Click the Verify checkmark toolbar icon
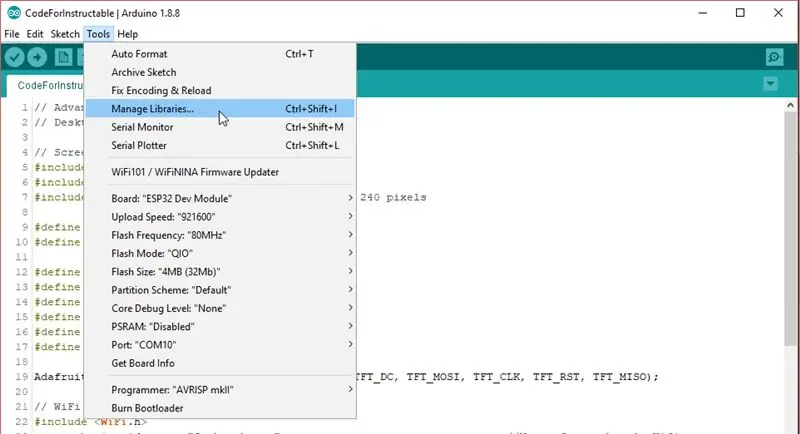This screenshot has width=800, height=434. tap(15, 57)
